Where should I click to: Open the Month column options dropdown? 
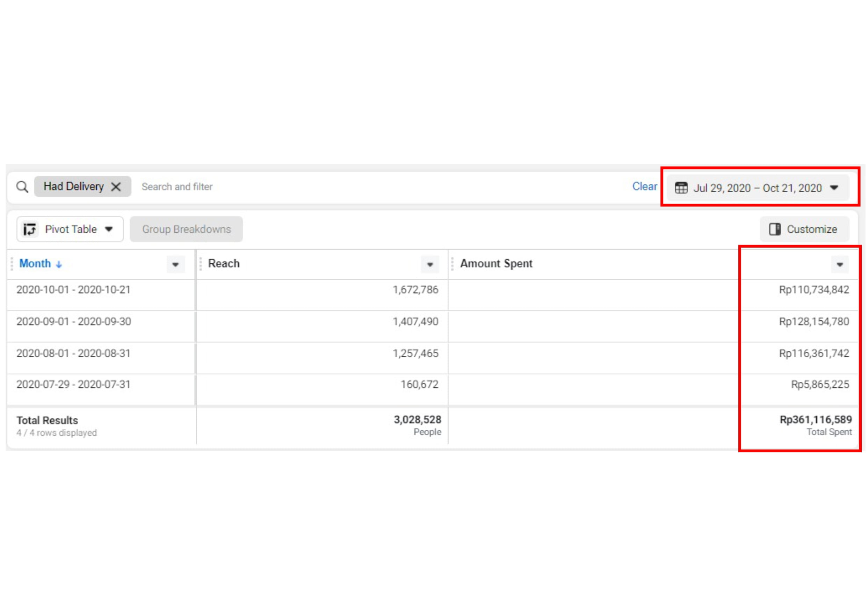(175, 265)
